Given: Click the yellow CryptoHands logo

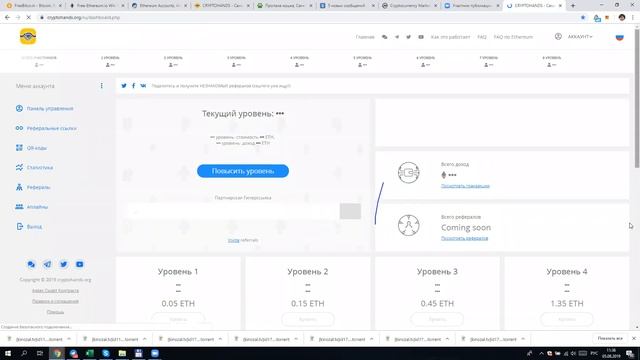Looking at the screenshot, I should [28, 36].
